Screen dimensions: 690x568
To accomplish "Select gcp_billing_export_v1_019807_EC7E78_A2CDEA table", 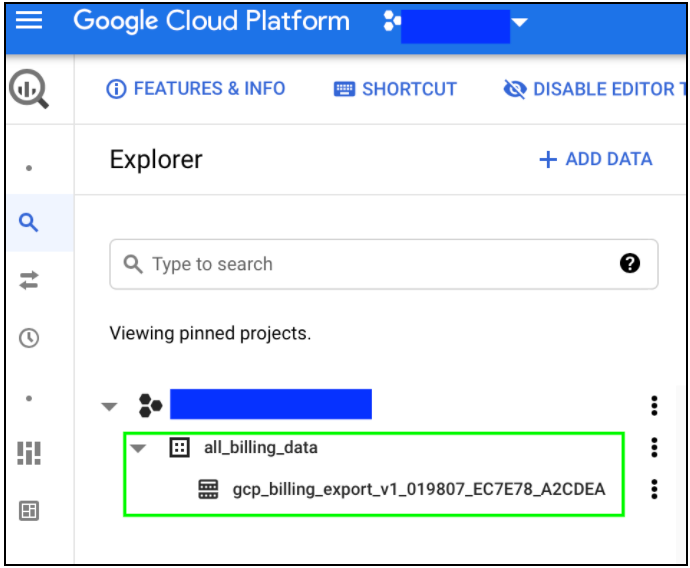I will click(x=418, y=489).
